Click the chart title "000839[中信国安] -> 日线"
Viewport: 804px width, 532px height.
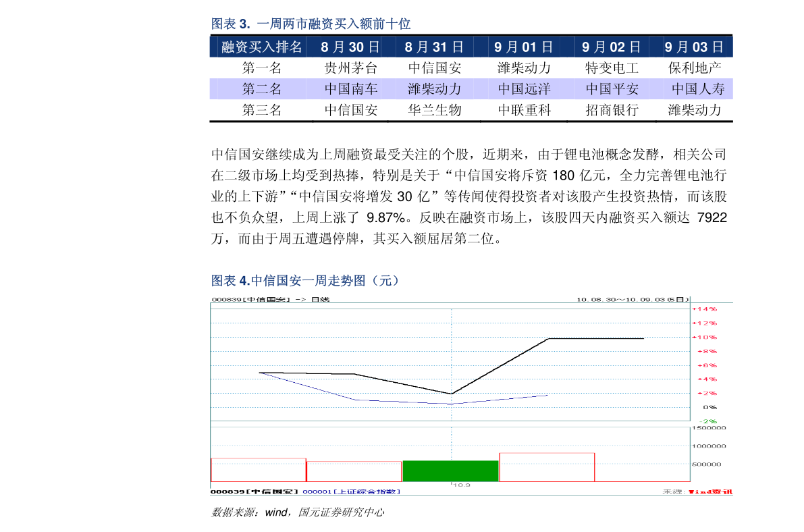[270, 299]
